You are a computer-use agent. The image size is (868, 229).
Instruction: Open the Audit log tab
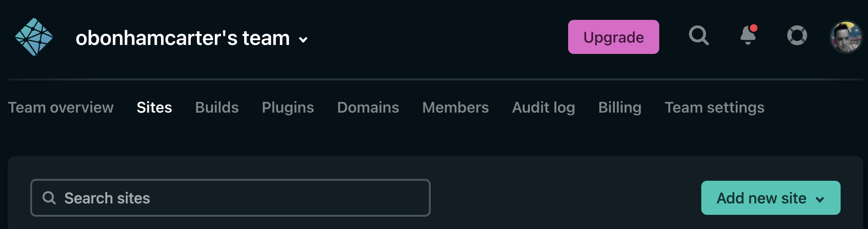coord(544,107)
